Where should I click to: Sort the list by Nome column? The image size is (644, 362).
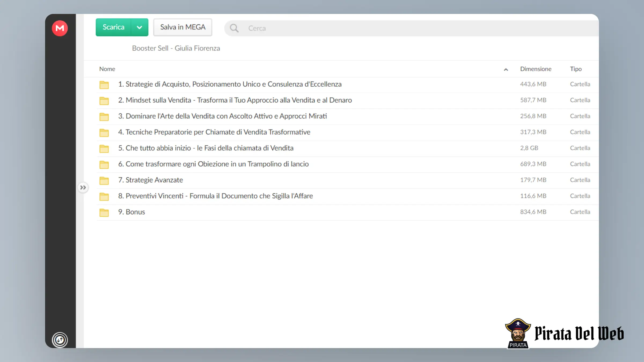tap(107, 69)
